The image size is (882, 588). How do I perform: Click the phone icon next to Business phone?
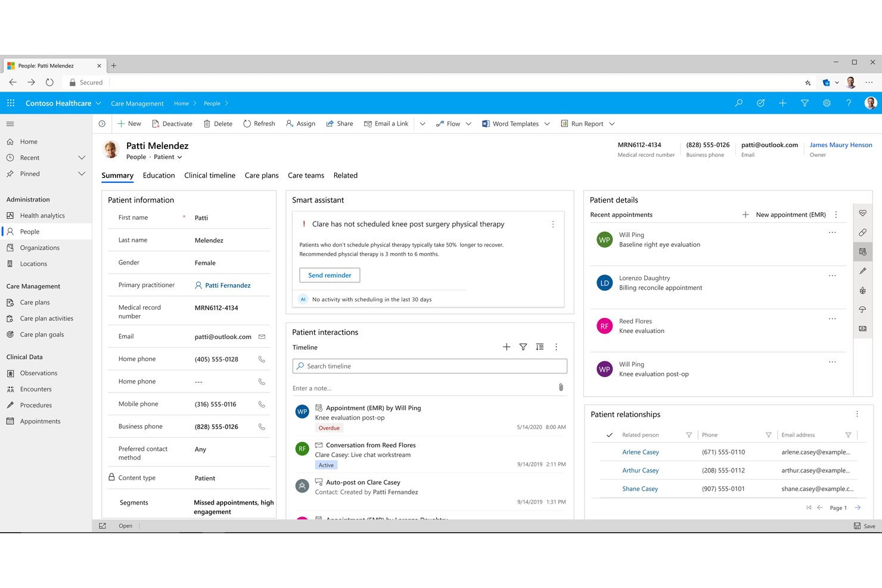262,427
